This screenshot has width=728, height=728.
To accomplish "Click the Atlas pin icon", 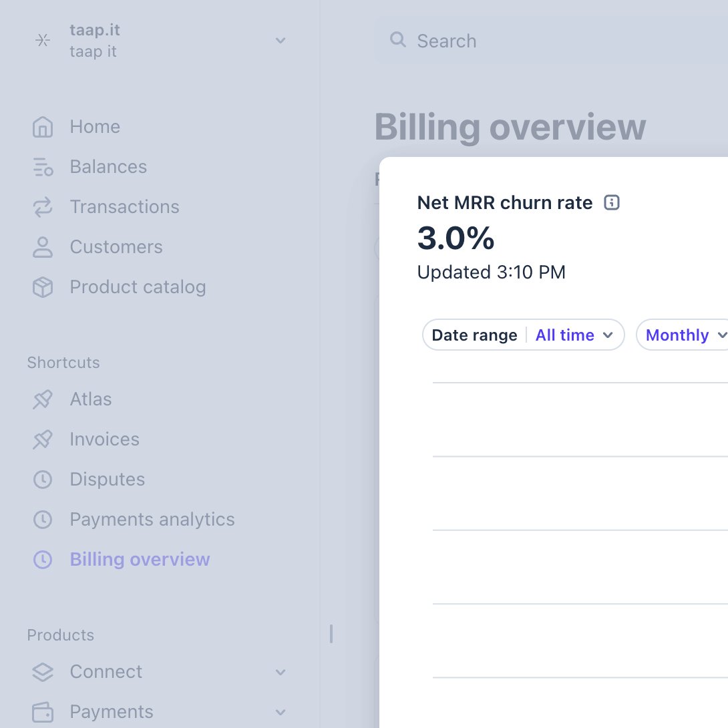I will pos(43,399).
